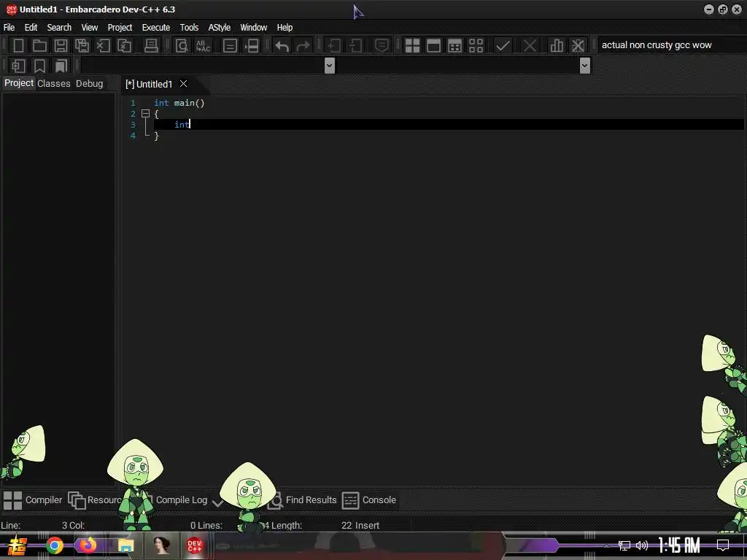Save all open files
This screenshot has height=560, width=747.
[x=82, y=46]
